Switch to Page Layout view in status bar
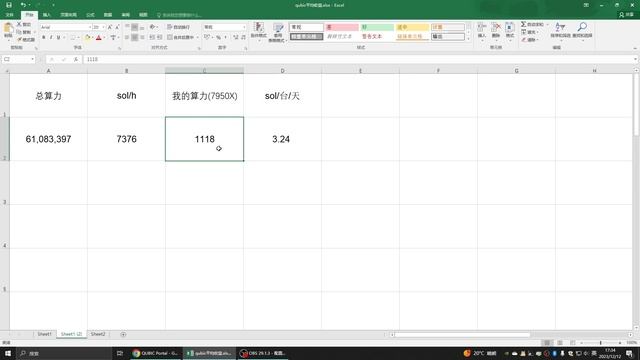Image resolution: width=640 pixels, height=360 pixels. (560, 343)
